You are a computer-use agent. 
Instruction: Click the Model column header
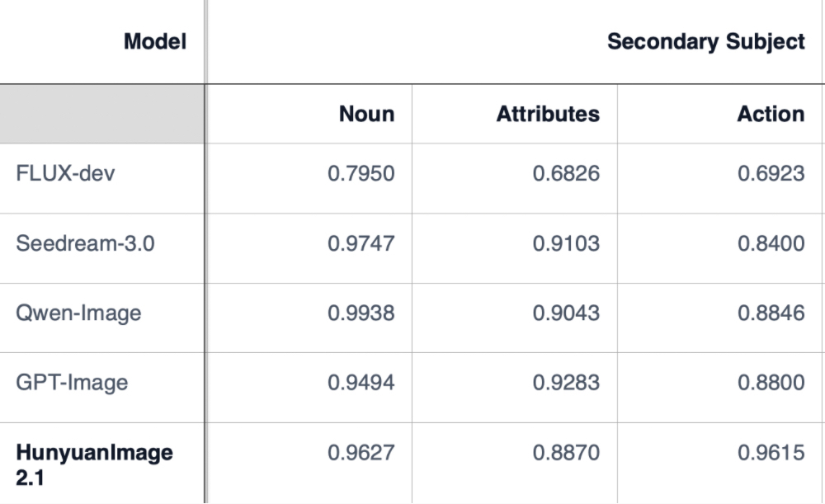coord(155,40)
